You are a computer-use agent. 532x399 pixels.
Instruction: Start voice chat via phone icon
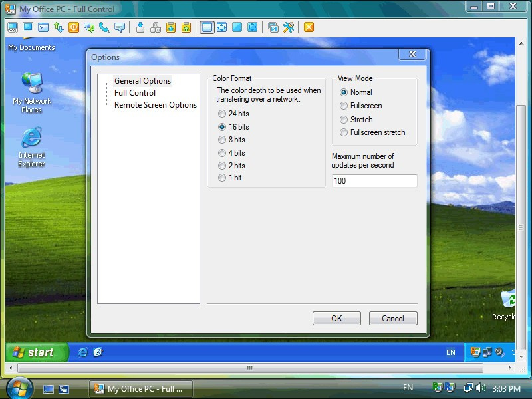click(x=104, y=27)
